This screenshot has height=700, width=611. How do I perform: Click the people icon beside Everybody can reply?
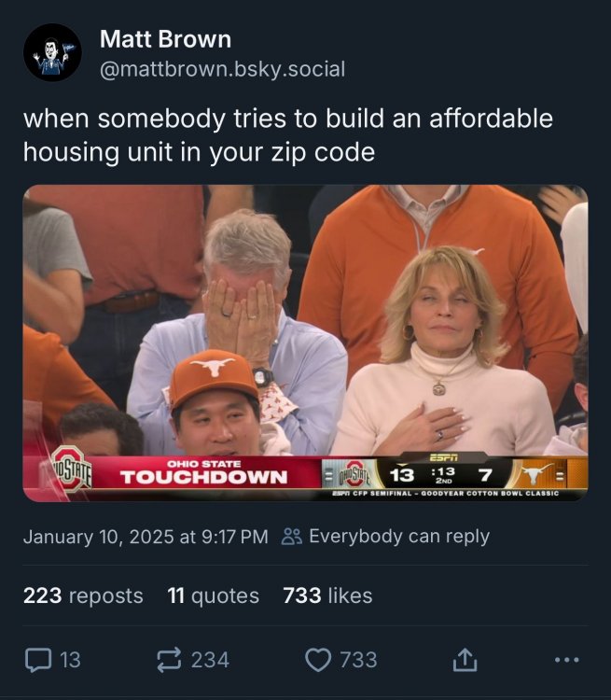pos(292,536)
